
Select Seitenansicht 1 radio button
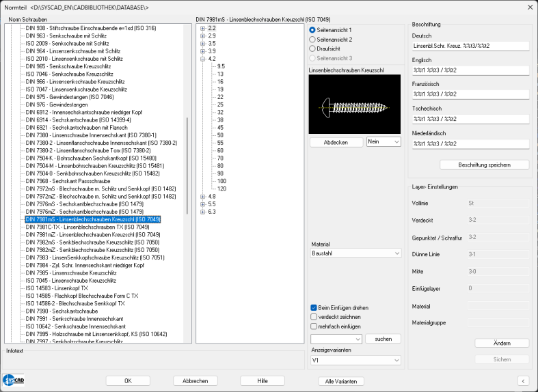coord(312,30)
